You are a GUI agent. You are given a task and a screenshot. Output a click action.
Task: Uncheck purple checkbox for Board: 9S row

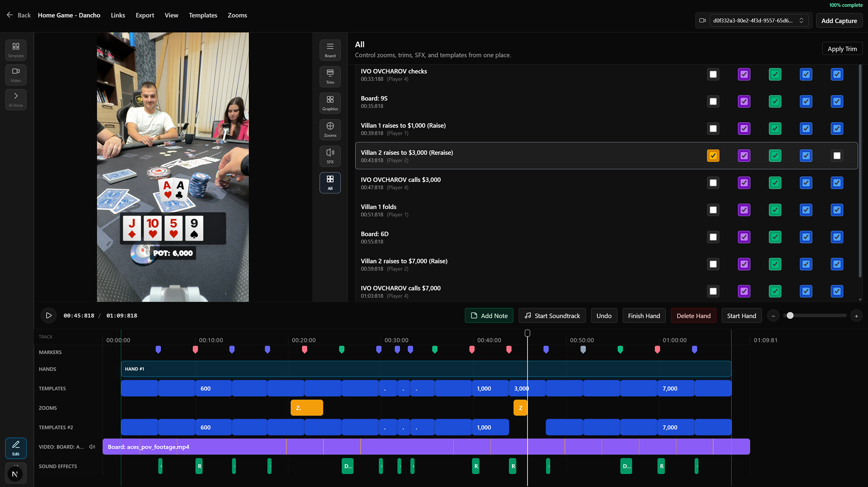(744, 101)
